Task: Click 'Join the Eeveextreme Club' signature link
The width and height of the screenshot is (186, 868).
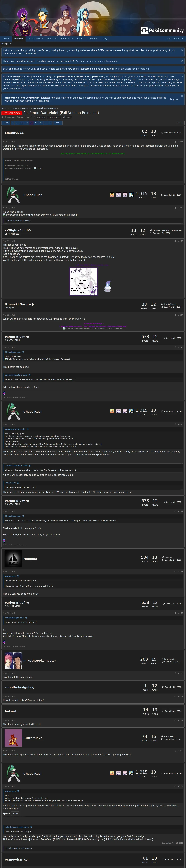Action: pyautogui.click(x=93, y=153)
